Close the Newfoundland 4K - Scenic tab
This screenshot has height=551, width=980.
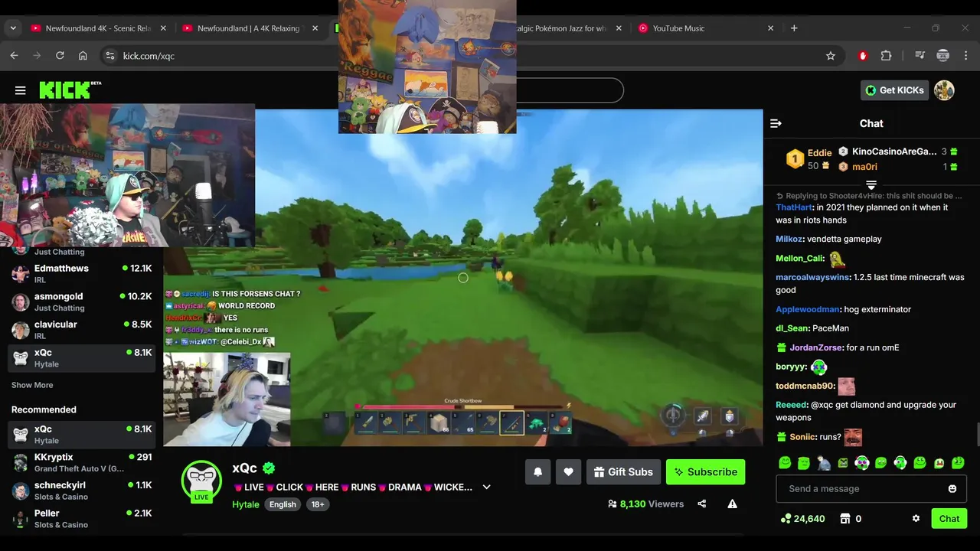coord(163,28)
